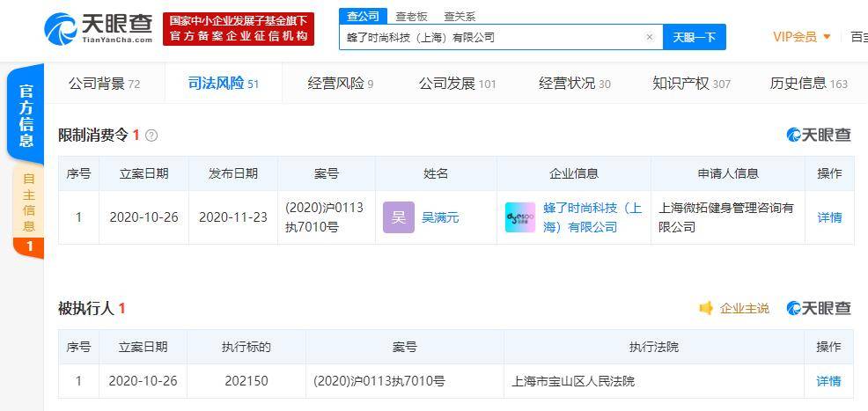This screenshot has width=868, height=411.
Task: Switch to the 查公司 search tab
Action: pos(364,17)
